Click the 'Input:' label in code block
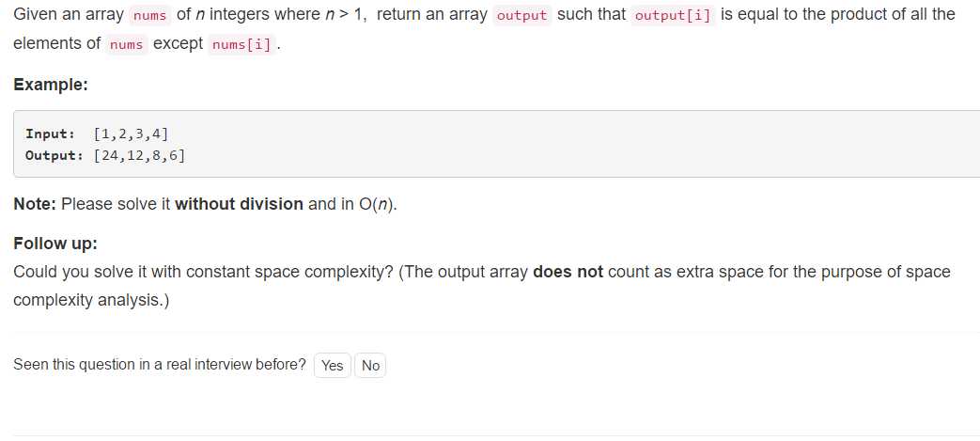Screen dimensions: 980x441 (x=51, y=134)
